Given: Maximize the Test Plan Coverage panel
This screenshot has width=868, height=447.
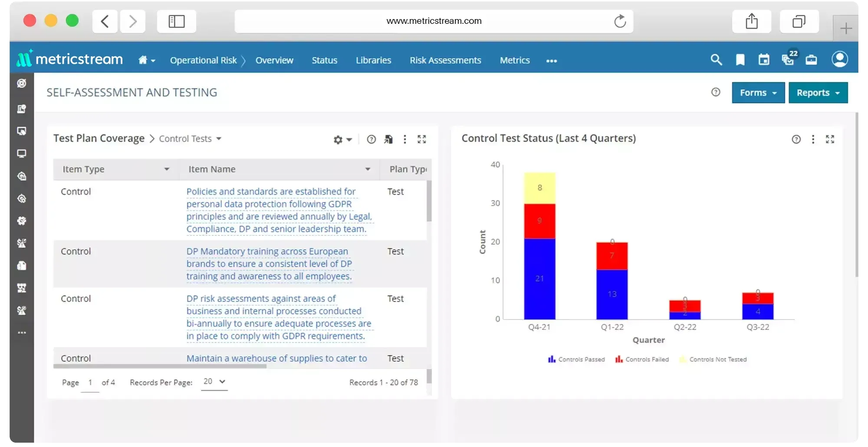Looking at the screenshot, I should (x=422, y=139).
